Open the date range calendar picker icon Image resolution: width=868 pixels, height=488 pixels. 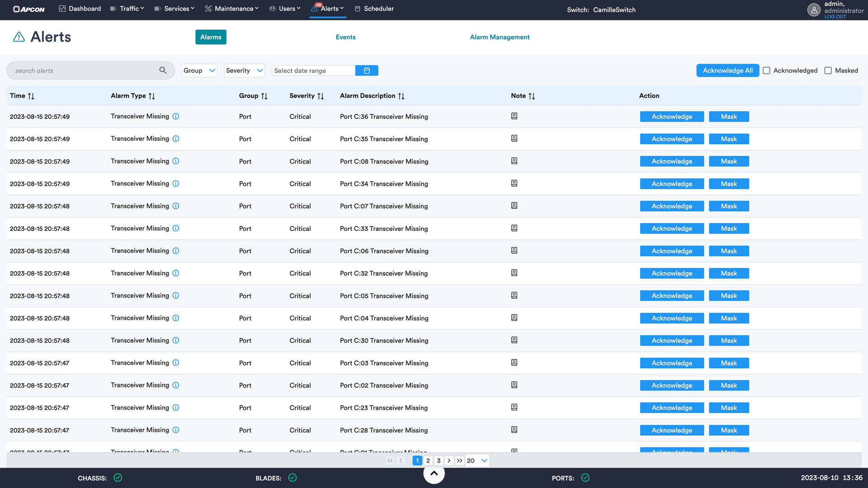click(367, 70)
